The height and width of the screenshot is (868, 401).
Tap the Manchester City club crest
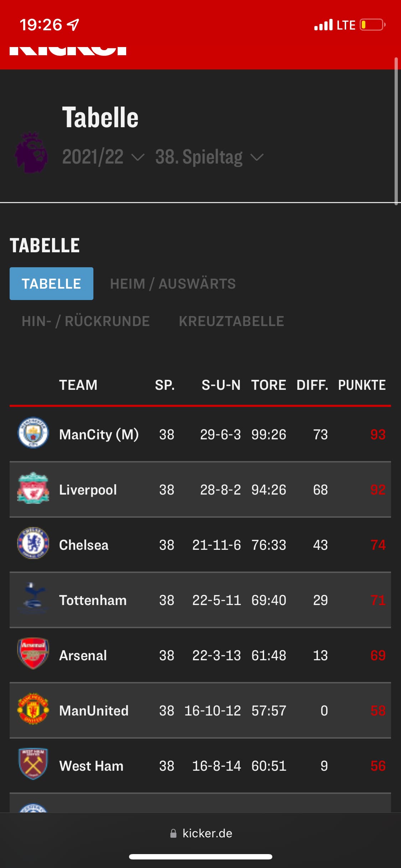point(33,433)
